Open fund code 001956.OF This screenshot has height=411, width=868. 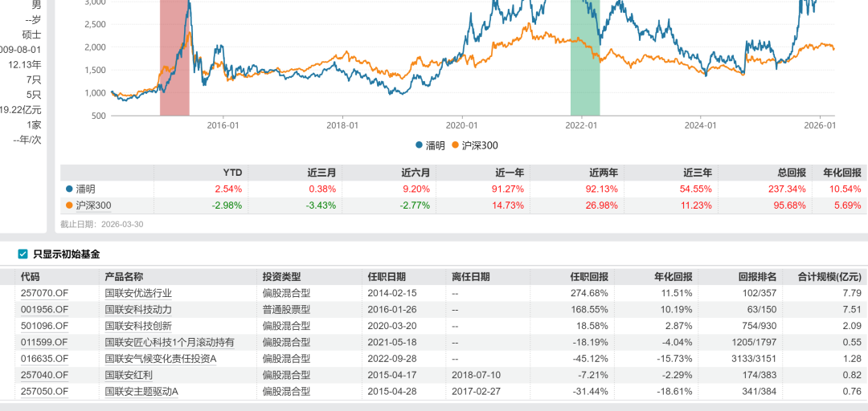(x=44, y=309)
